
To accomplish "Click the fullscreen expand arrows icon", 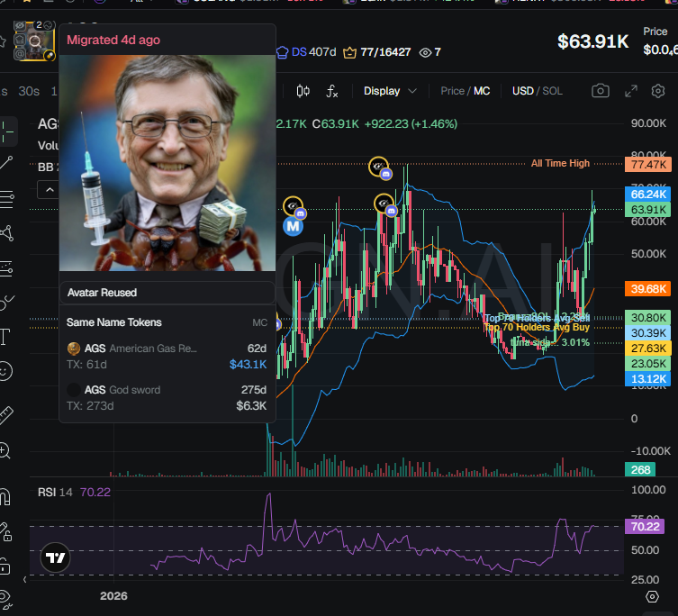I will tap(631, 91).
